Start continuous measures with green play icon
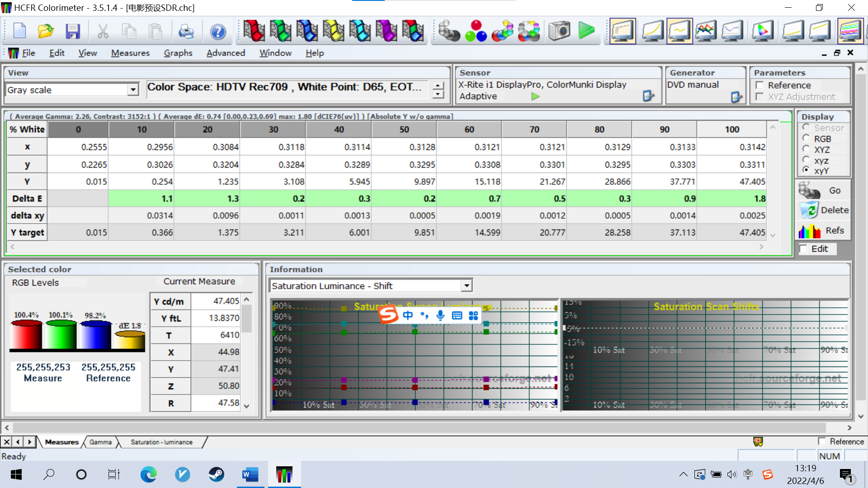 tap(586, 31)
